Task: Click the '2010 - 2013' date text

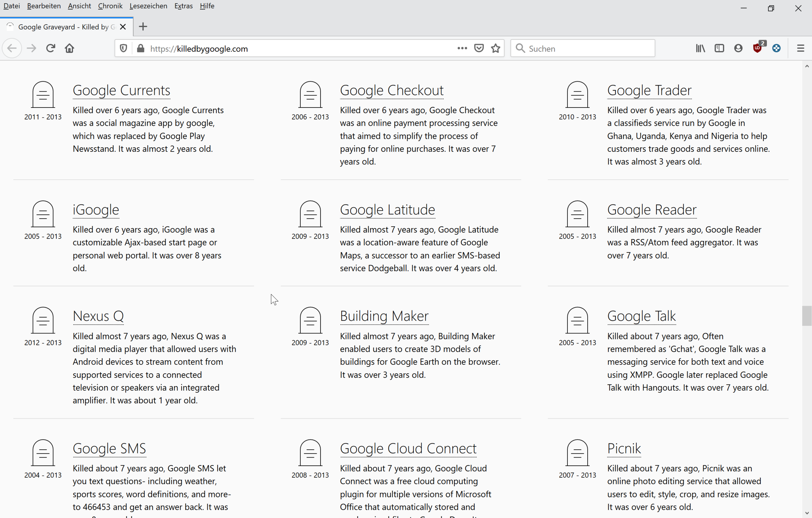Action: [x=577, y=117]
